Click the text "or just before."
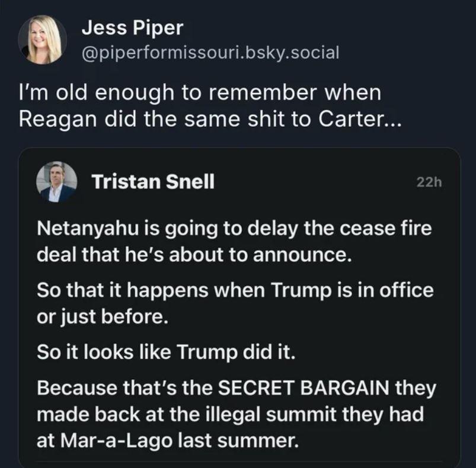The height and width of the screenshot is (468, 476). [102, 316]
